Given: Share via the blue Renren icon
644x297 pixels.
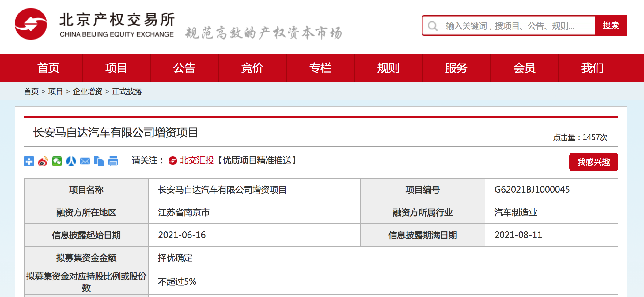Looking at the screenshot, I should click(x=71, y=161).
